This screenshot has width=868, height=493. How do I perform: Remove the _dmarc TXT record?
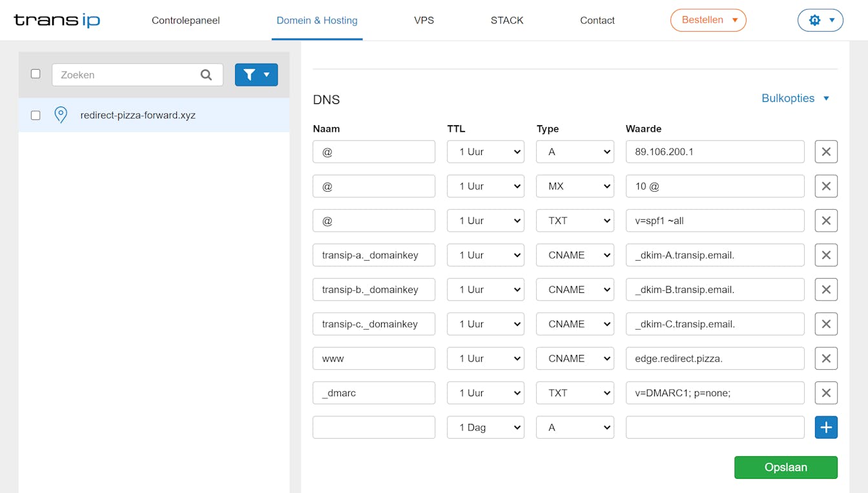pyautogui.click(x=826, y=392)
